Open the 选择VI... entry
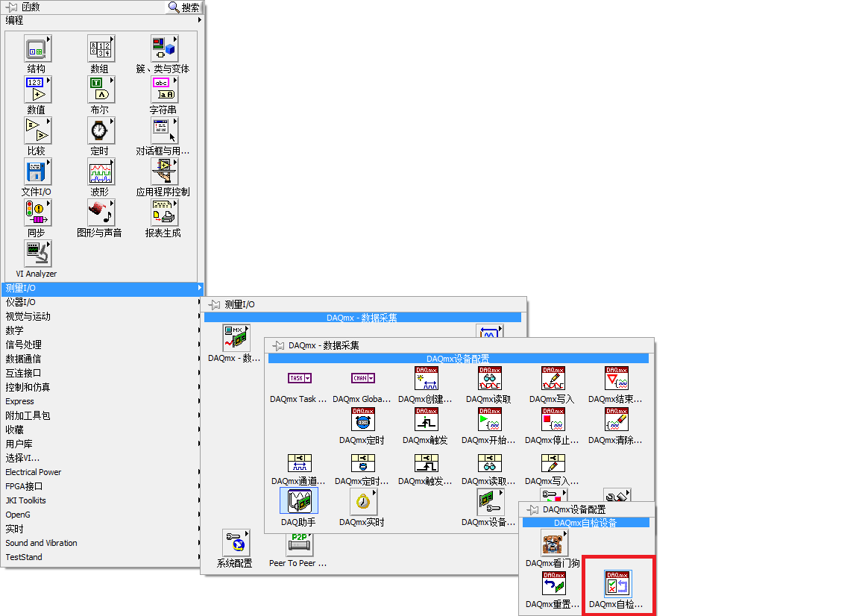Viewport: 859px width, 616px height. [x=103, y=458]
